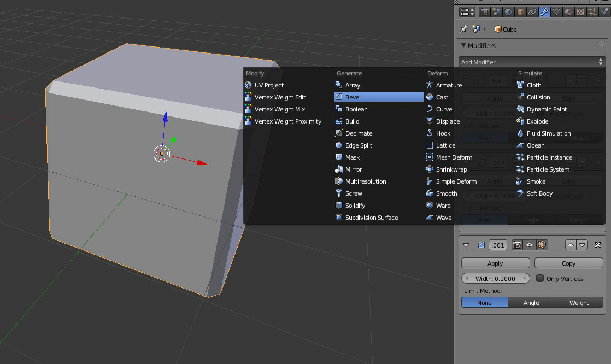Click the Width 0.1000 value slider

495,278
